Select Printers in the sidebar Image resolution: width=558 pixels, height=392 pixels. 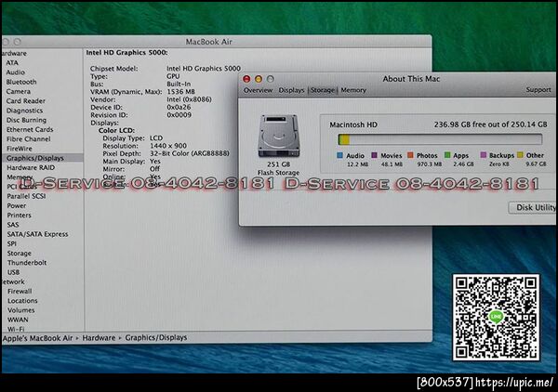tap(20, 216)
